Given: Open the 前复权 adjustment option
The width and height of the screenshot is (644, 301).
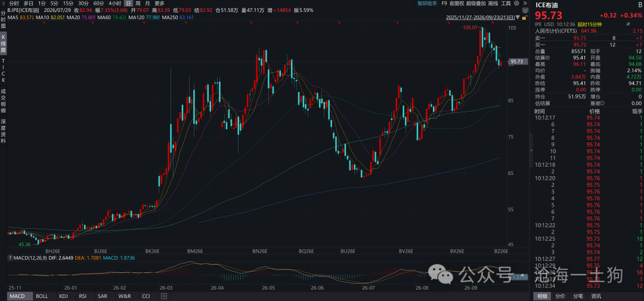Looking at the screenshot, I should click(457, 3).
